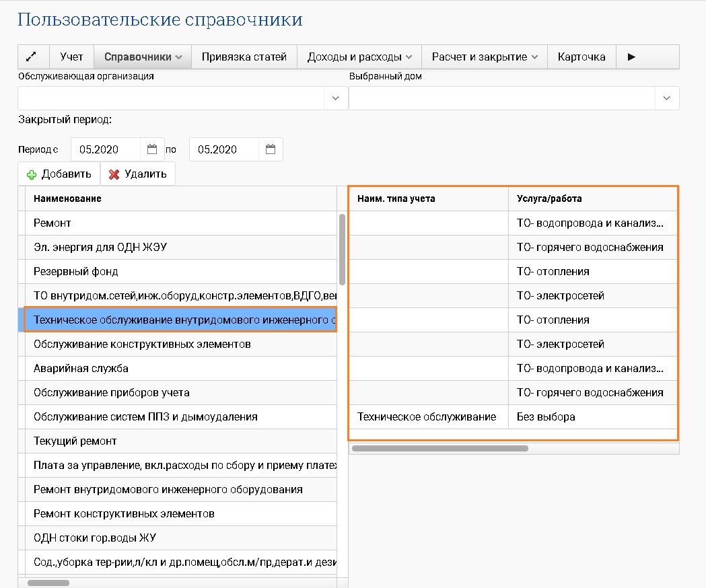
Task: Expand the Справочники dropdown menu
Action: coord(143,57)
